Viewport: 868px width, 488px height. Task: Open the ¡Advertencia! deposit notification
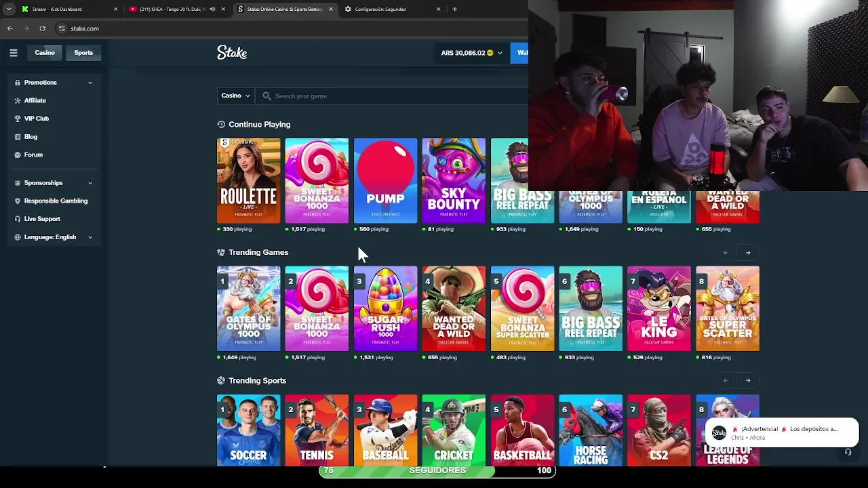coord(782,432)
